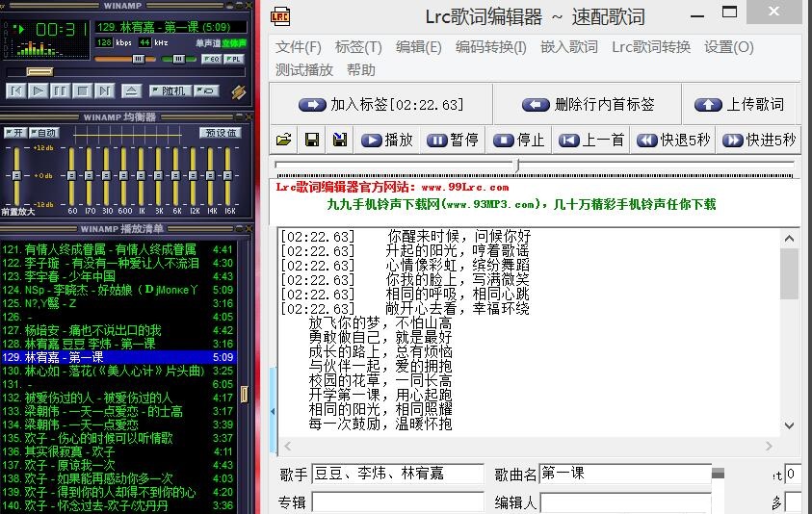The width and height of the screenshot is (812, 514).
Task: Click open file folder toolbar icon
Action: 283,140
